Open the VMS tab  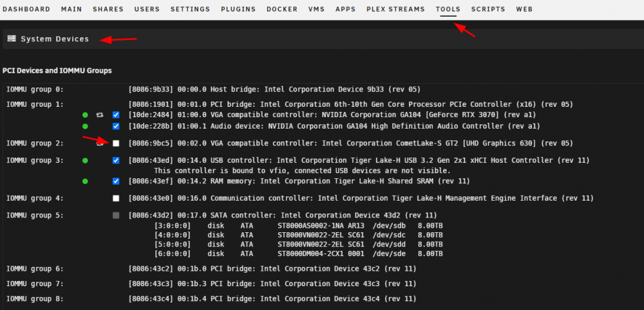click(317, 9)
